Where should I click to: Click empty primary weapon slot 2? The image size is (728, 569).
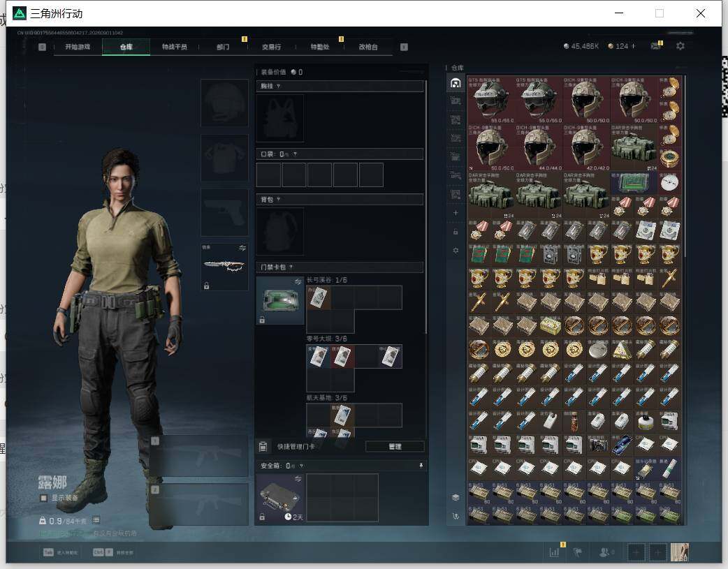click(x=198, y=505)
